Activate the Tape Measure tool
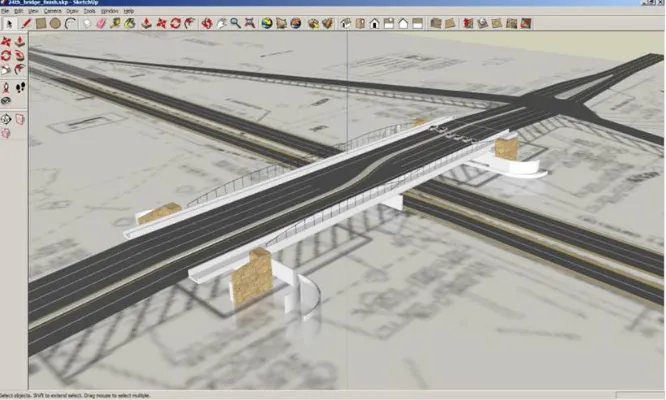The height and width of the screenshot is (400, 666). click(x=115, y=24)
